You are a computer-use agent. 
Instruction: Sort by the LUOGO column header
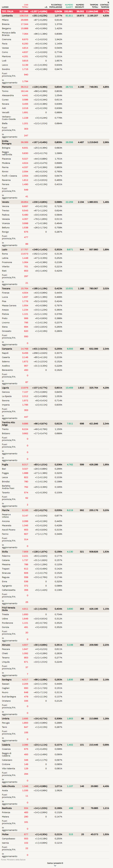coord(5,7)
